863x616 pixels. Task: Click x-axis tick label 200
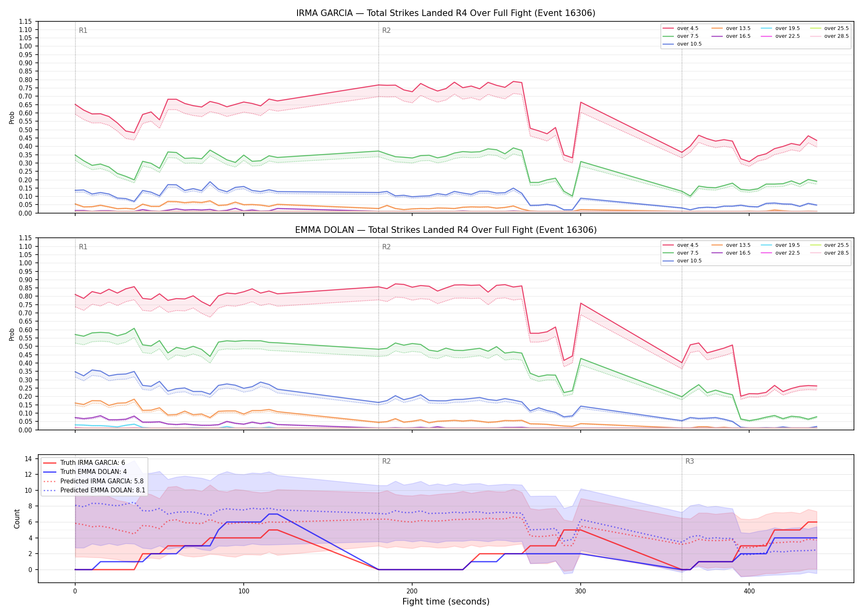pos(412,591)
